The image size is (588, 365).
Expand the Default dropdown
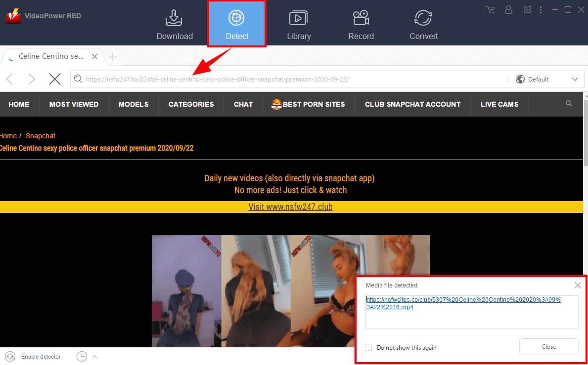click(x=575, y=79)
